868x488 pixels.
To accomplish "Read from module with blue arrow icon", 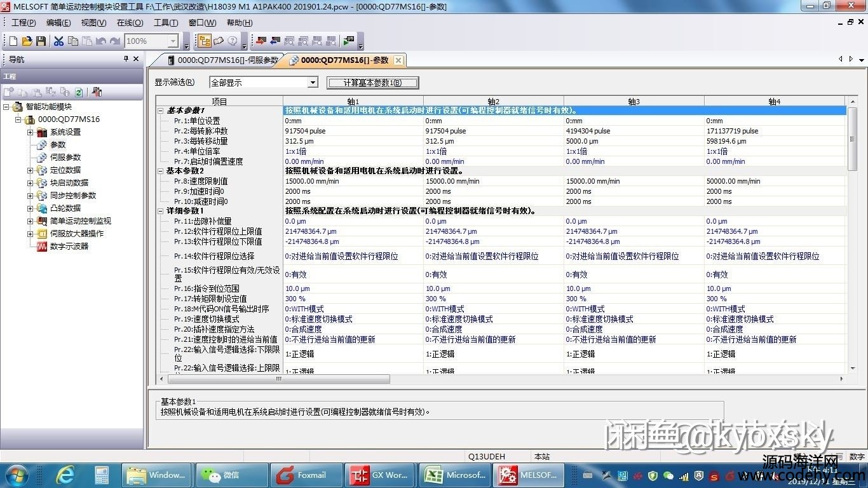I will [x=275, y=41].
